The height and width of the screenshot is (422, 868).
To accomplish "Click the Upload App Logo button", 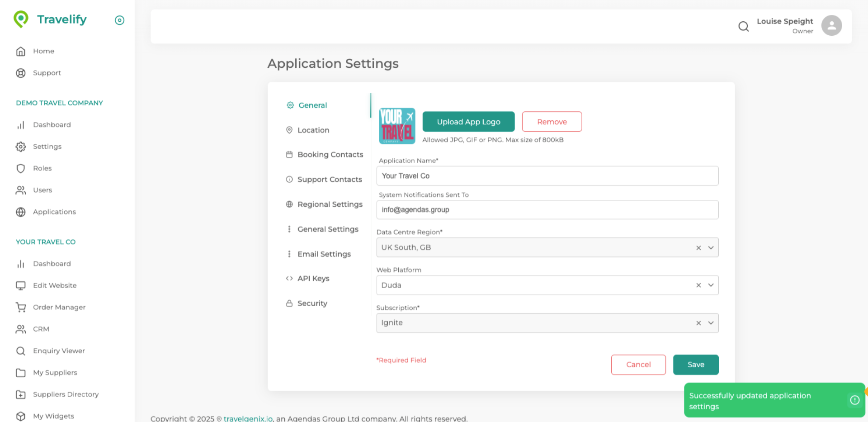I will point(468,122).
